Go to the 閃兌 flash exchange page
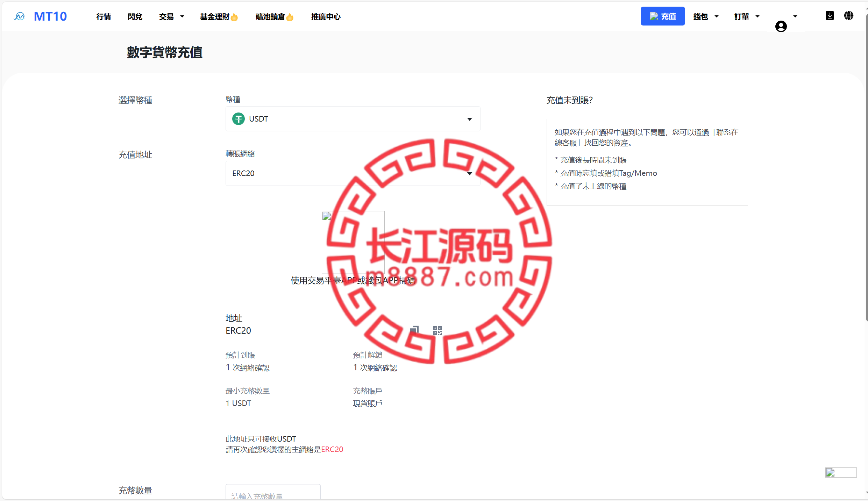Viewport: 868px width, 501px height. pyautogui.click(x=135, y=17)
